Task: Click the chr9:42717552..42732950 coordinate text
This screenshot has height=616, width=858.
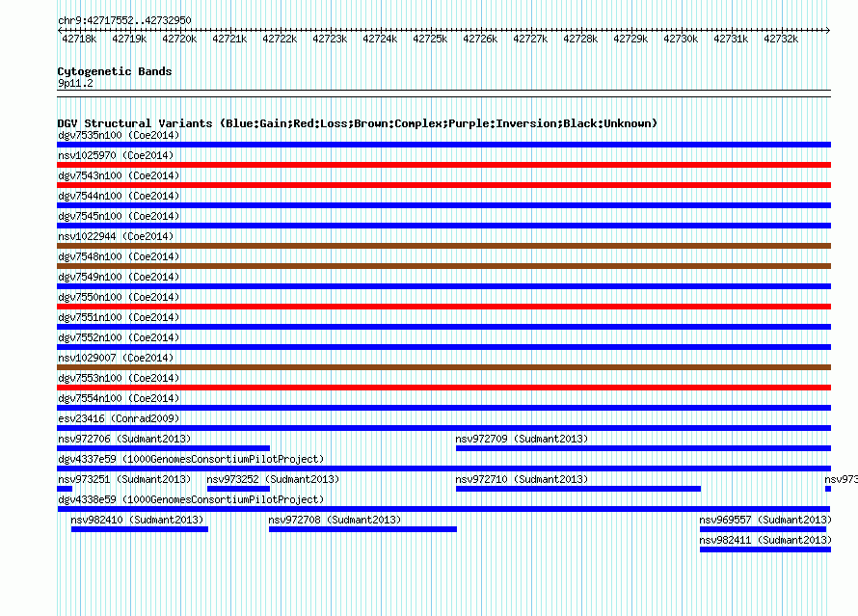Action: coord(124,21)
